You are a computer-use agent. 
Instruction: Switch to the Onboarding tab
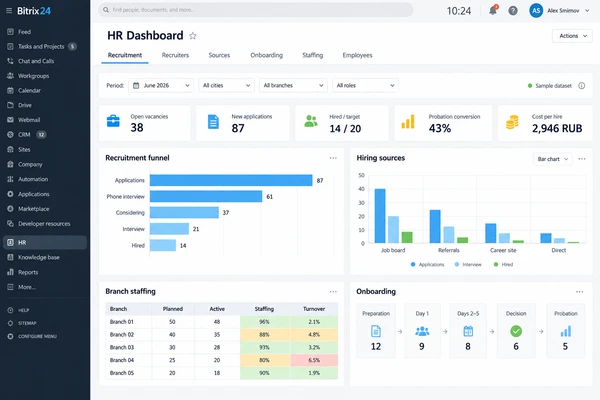click(267, 55)
